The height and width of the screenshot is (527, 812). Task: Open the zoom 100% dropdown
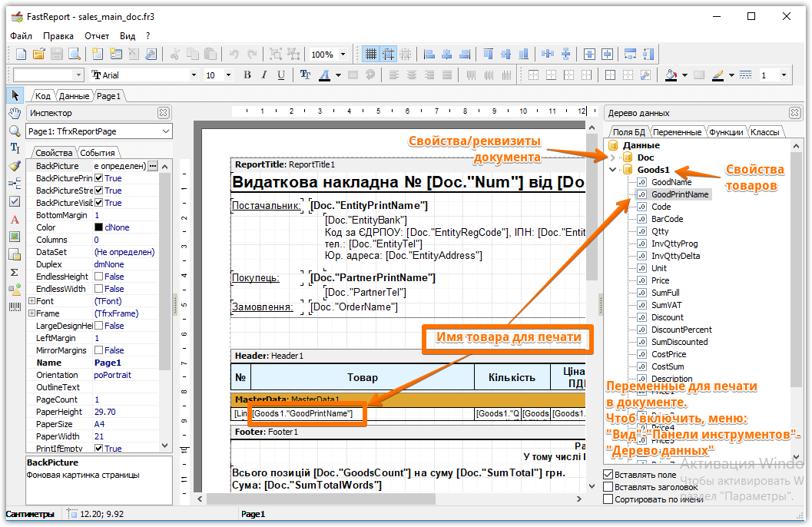(x=343, y=54)
